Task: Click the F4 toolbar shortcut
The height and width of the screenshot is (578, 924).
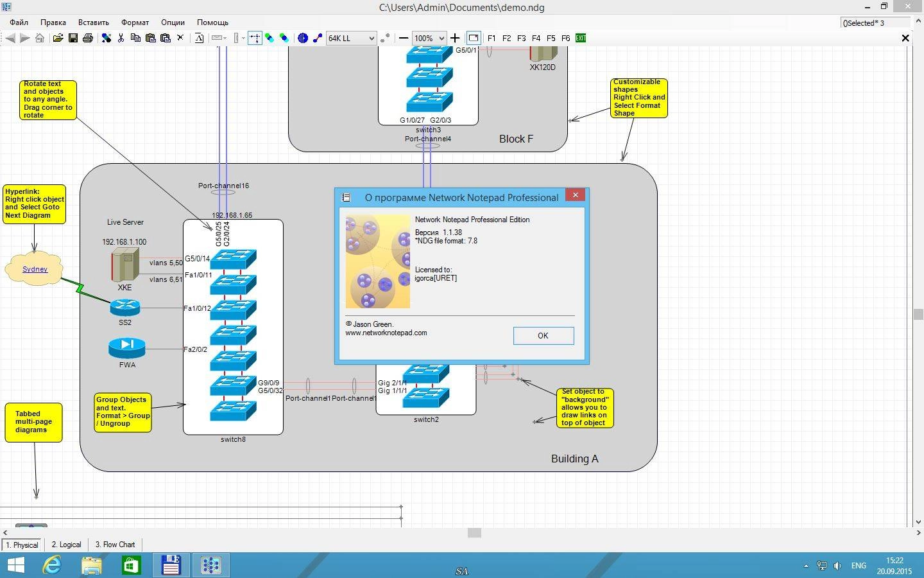Action: (536, 39)
